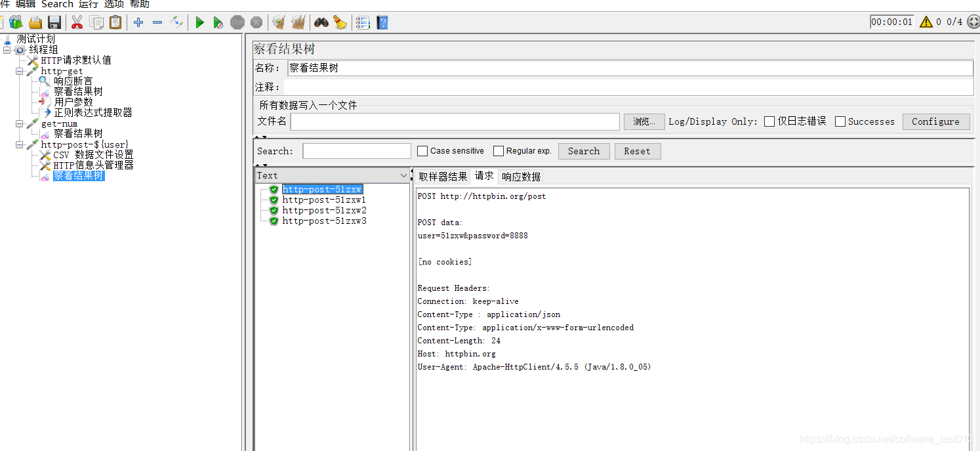This screenshot has height=451, width=980.
Task: Switch to the 响应数据 tab
Action: pyautogui.click(x=521, y=177)
